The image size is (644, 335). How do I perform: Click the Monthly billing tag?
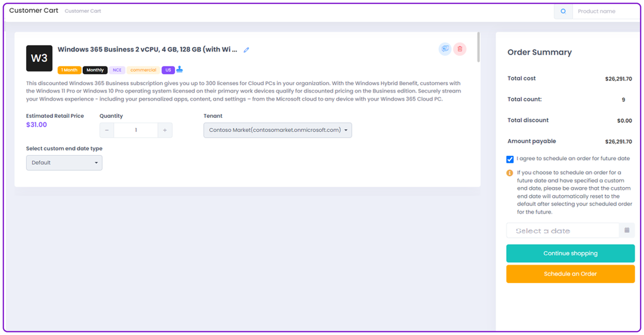[95, 70]
